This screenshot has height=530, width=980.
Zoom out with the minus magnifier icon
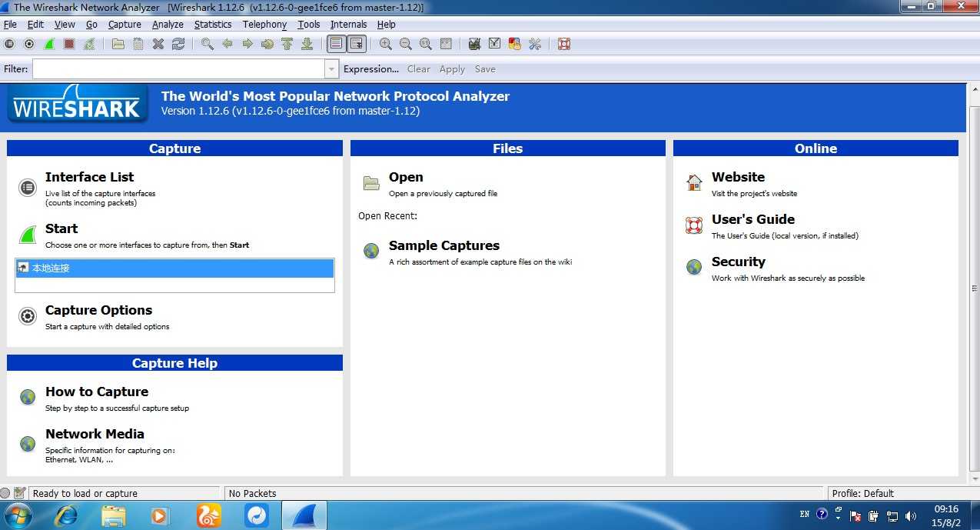(x=405, y=44)
